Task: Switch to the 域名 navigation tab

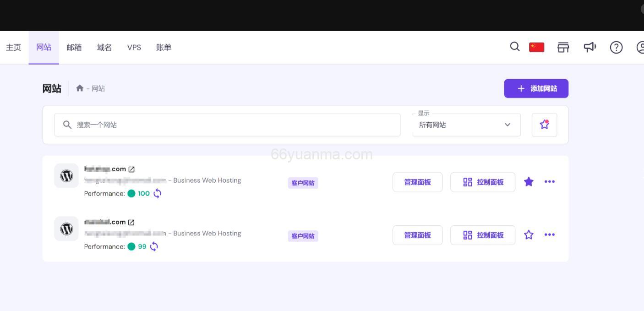Action: click(x=104, y=47)
